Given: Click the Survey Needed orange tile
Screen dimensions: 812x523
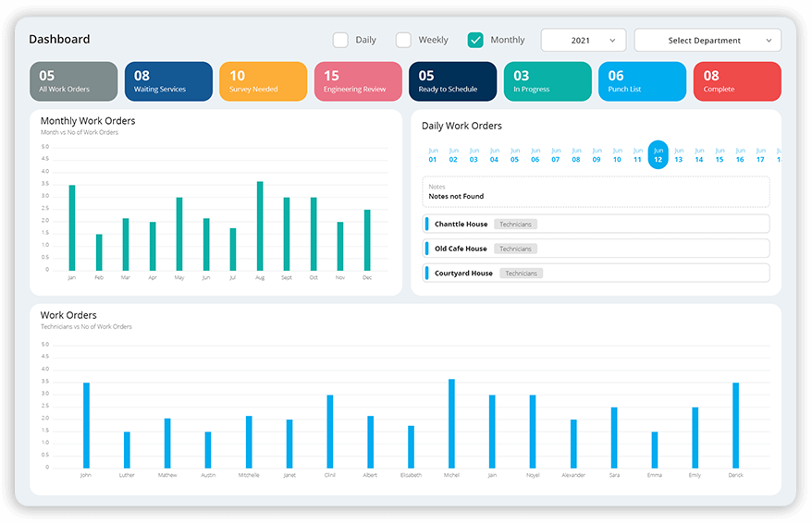Looking at the screenshot, I should coord(263,81).
